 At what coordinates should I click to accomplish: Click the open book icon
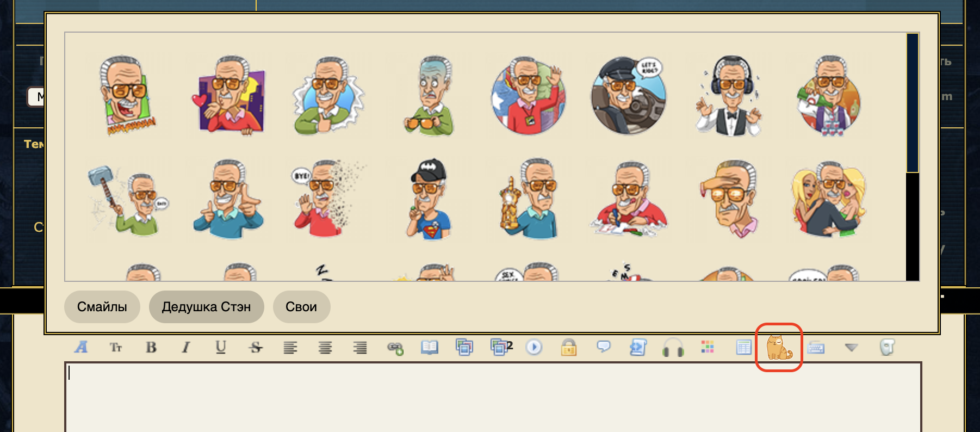(x=430, y=347)
